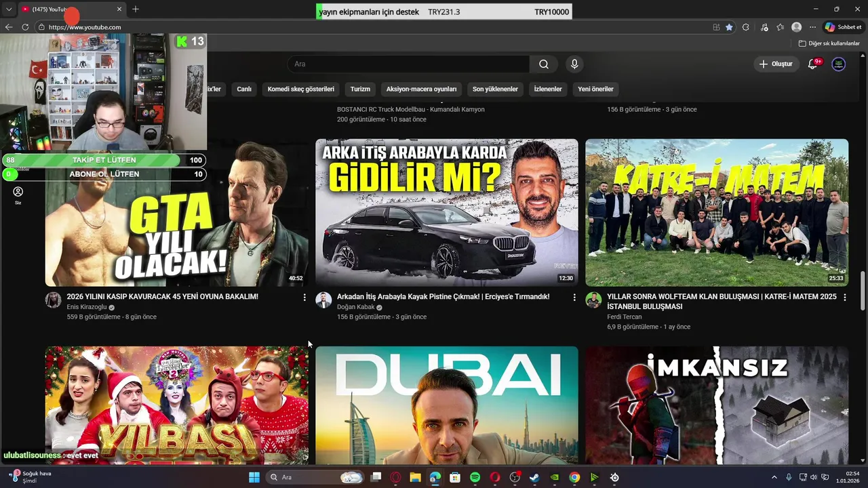This screenshot has height=488, width=868.
Task: Open the YILBAŞI video thumbnail
Action: pyautogui.click(x=176, y=405)
